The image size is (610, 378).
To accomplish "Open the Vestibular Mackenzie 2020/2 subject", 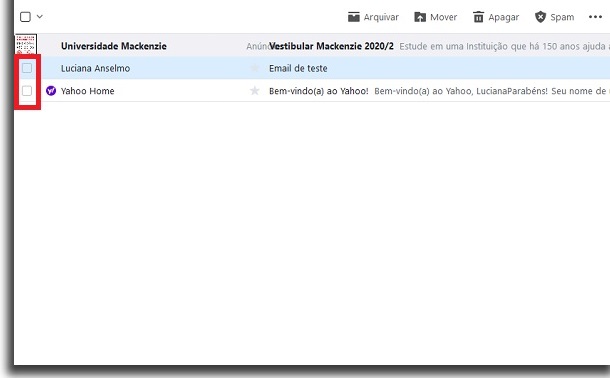I will point(331,46).
